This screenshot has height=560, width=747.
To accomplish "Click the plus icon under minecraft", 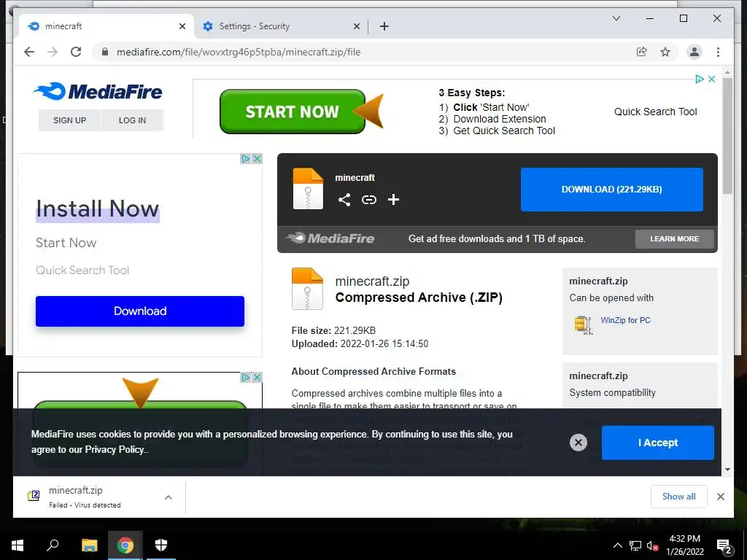I will [x=393, y=200].
